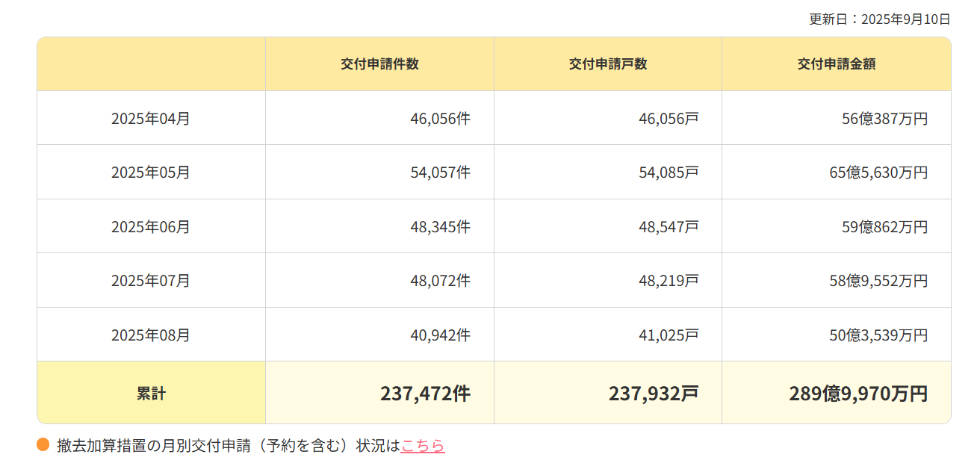
Task: Select the 40,942件 cell for August
Action: pos(440,335)
